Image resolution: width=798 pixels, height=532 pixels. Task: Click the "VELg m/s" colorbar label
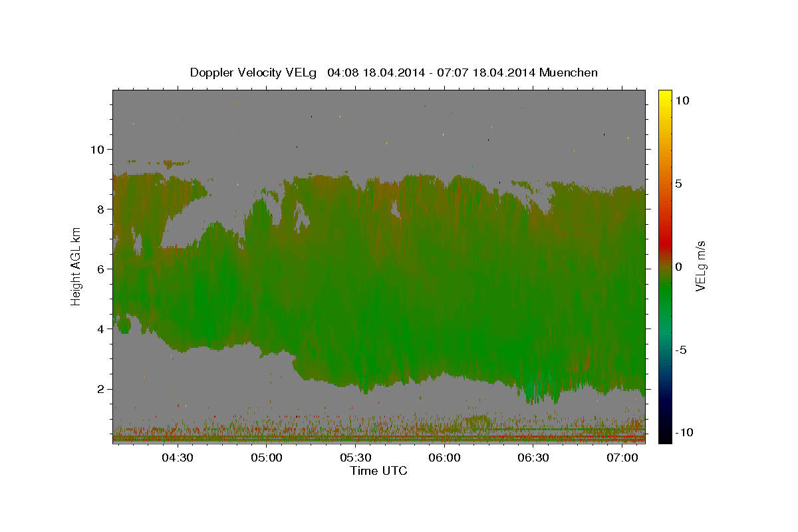coord(700,267)
